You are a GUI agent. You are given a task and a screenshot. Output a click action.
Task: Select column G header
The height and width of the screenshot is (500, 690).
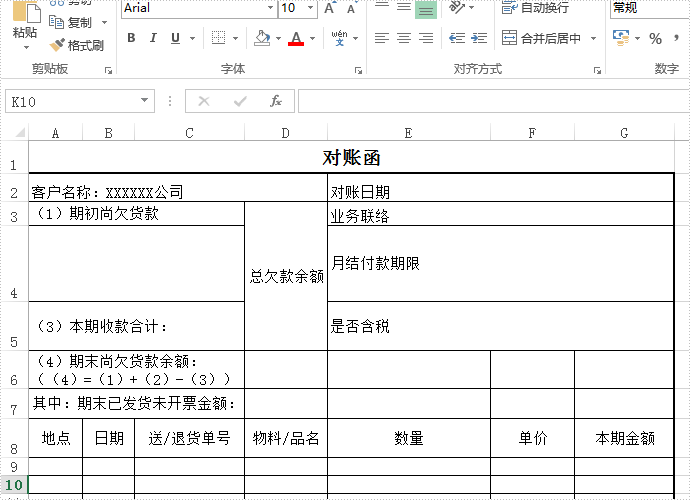624,132
